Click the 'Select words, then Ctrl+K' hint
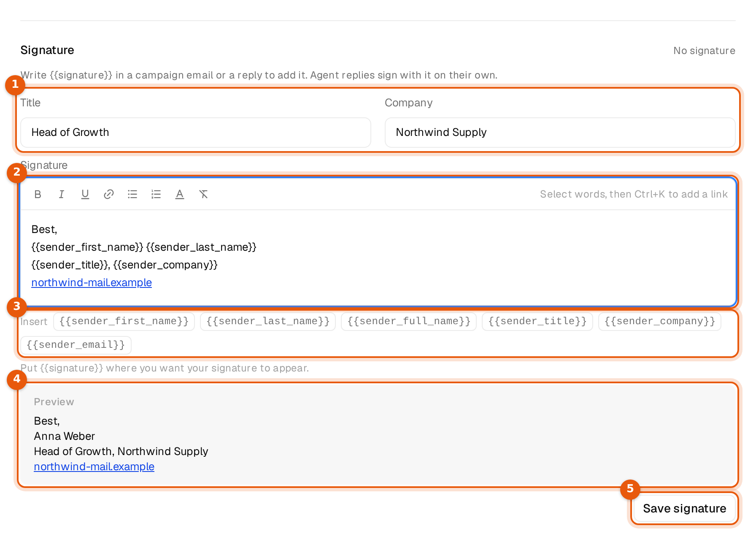The height and width of the screenshot is (542, 756). click(634, 194)
